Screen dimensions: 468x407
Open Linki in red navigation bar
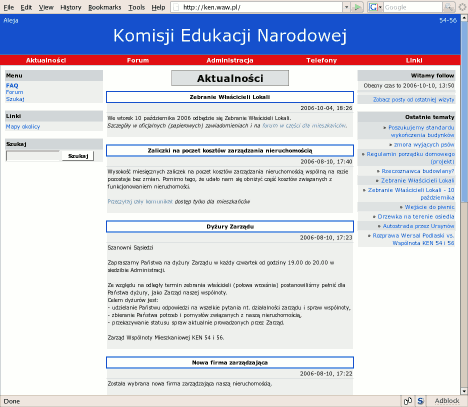414,60
